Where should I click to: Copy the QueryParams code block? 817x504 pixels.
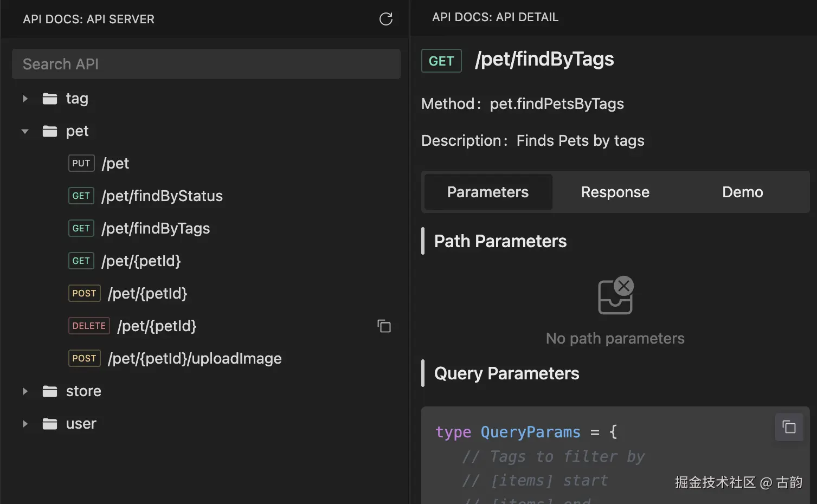coord(789,427)
